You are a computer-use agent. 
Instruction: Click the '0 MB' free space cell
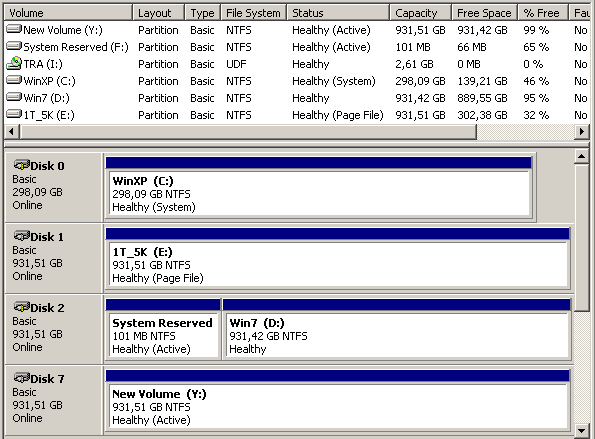469,64
